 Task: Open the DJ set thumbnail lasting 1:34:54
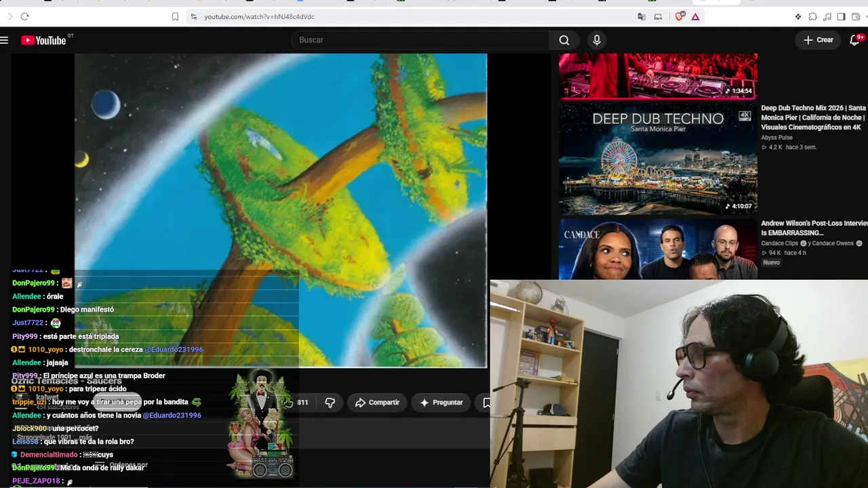pos(658,76)
